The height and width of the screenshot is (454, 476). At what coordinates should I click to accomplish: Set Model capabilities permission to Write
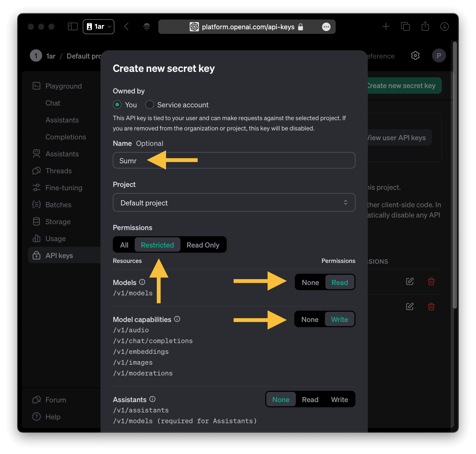340,319
